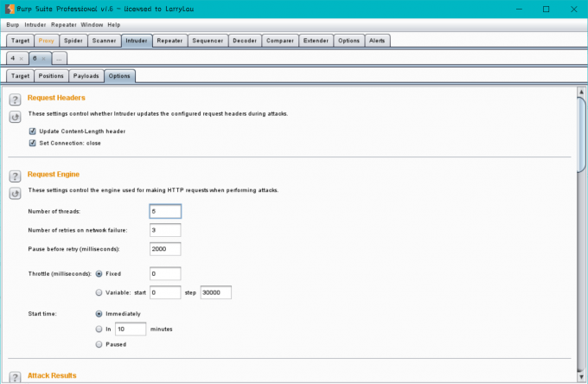
Task: Open help for Request Engine section
Action: (x=15, y=176)
